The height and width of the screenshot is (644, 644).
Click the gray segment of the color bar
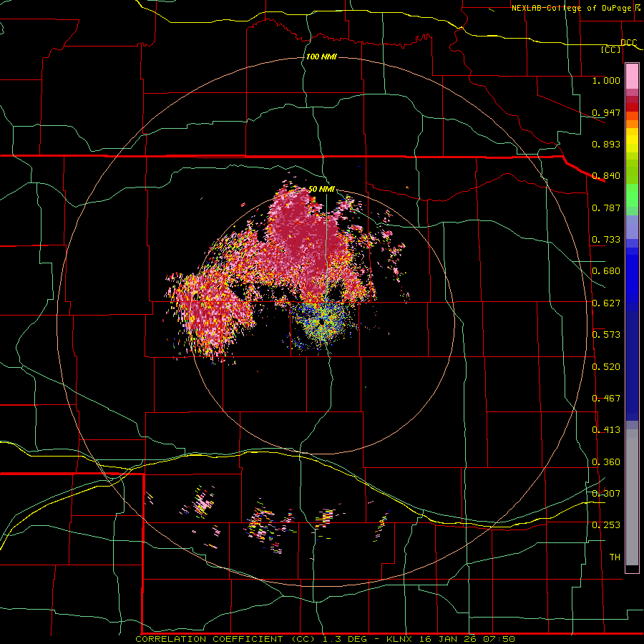pyautogui.click(x=632, y=497)
